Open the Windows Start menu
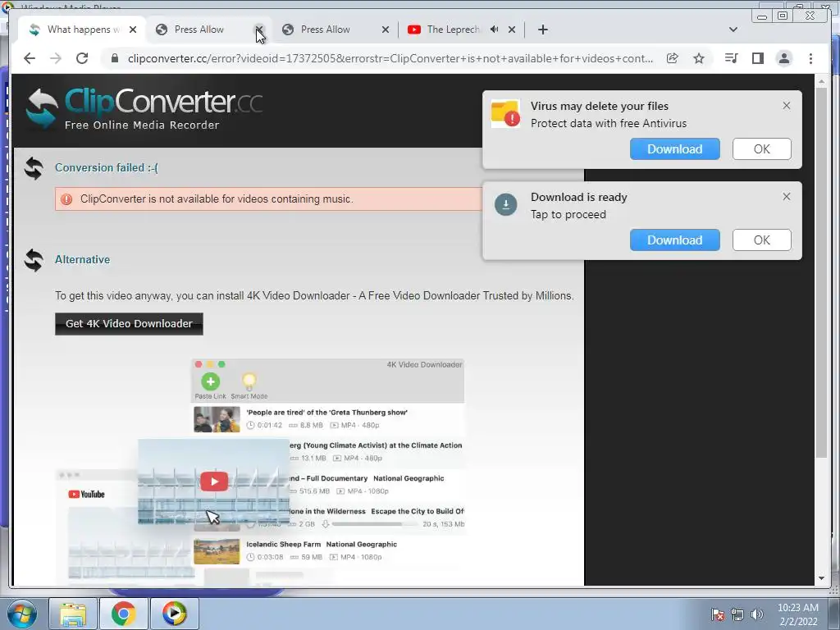The width and height of the screenshot is (840, 630). tap(21, 614)
